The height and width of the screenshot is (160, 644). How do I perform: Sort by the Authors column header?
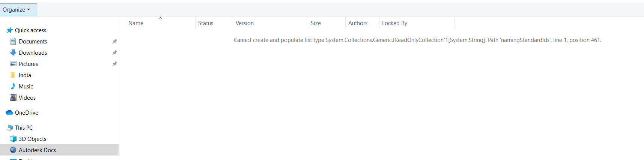pyautogui.click(x=362, y=23)
